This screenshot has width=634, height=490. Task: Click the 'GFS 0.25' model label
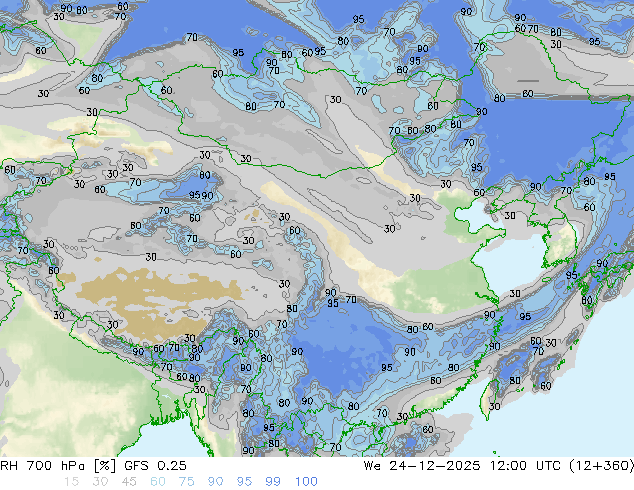[x=155, y=466]
